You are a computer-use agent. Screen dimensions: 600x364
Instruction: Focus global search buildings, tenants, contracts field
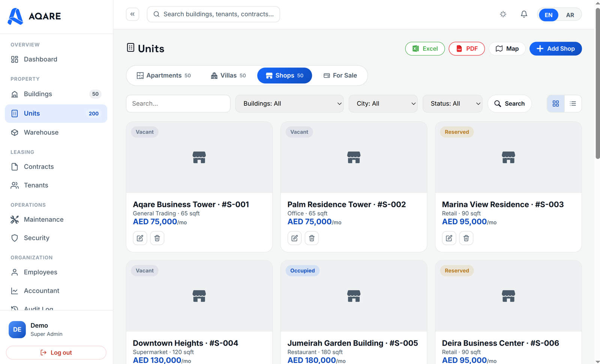pos(213,14)
